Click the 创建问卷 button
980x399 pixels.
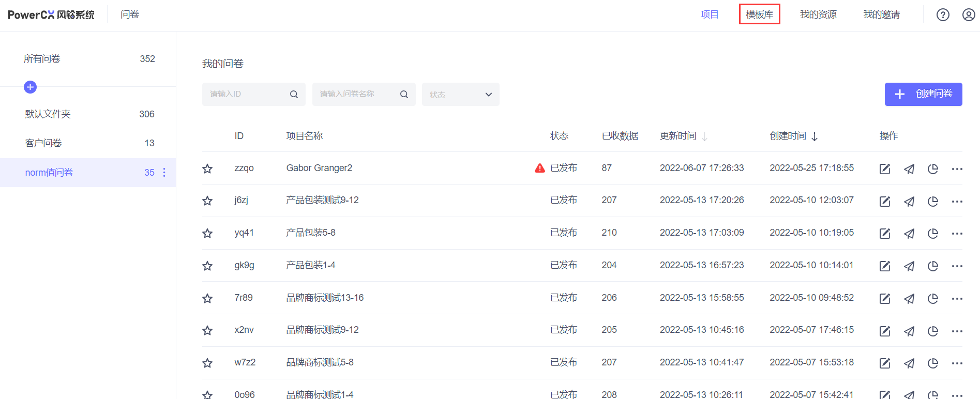(x=923, y=94)
